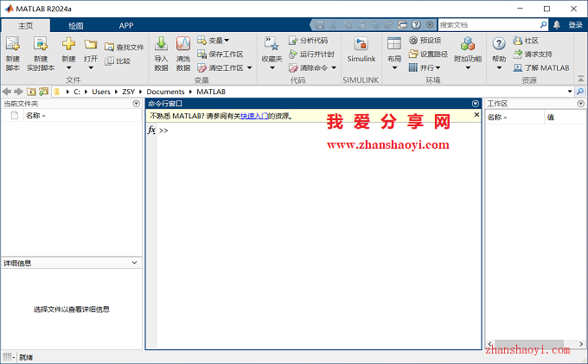The height and width of the screenshot is (364, 588).
Task: Click the browse for folder icon
Action: click(44, 92)
